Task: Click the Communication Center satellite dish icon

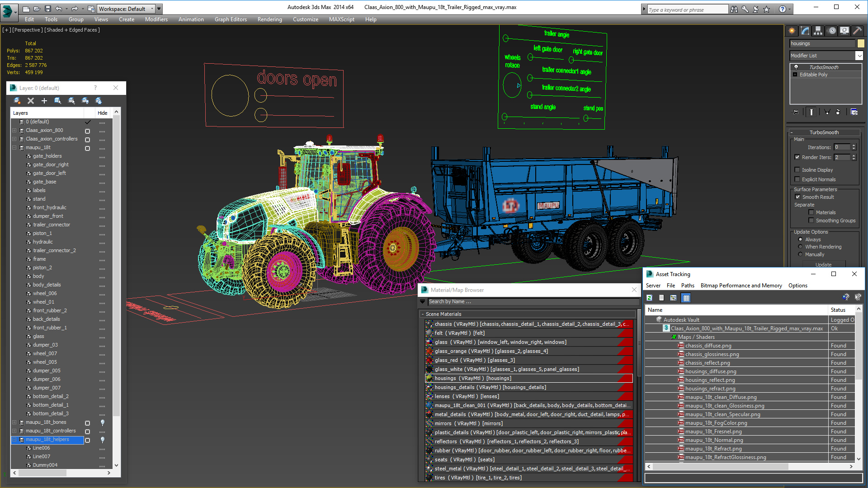Action: coord(756,9)
